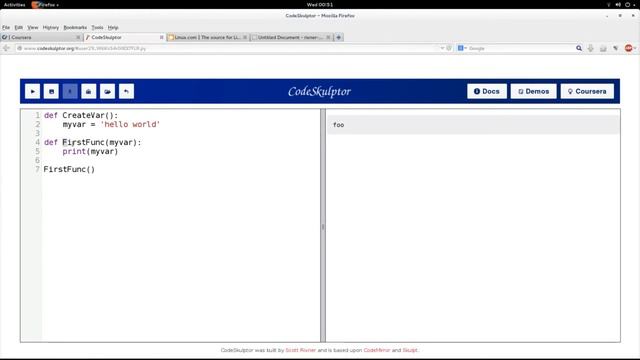Click the clock in the top bar
The image size is (640, 360).
click(x=320, y=4)
